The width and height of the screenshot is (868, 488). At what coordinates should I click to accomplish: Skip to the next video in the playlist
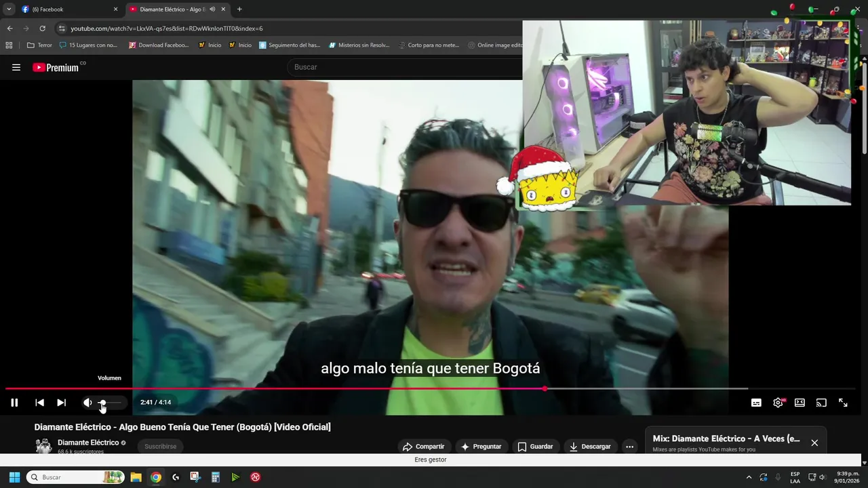(x=61, y=403)
